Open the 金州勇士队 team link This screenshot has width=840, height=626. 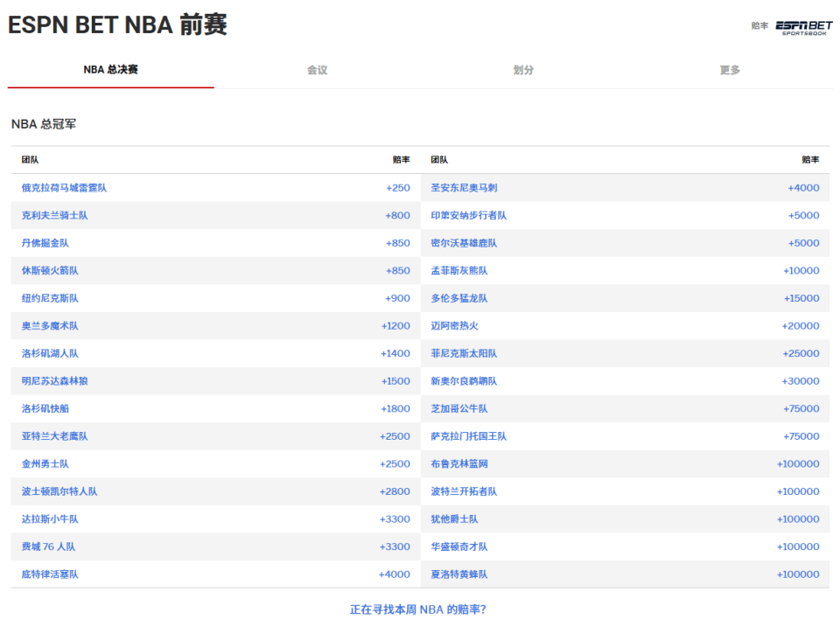pyautogui.click(x=45, y=463)
